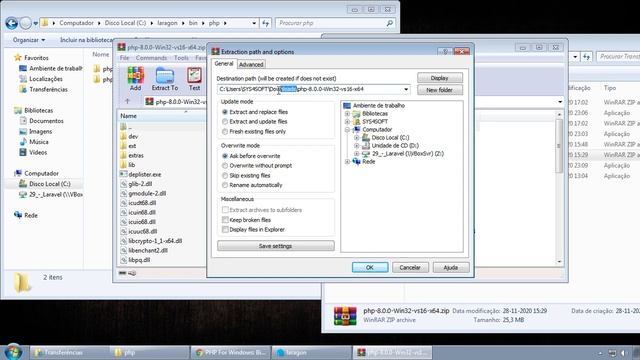This screenshot has width=640, height=360.
Task: Select General tab in extraction dialog
Action: (224, 64)
